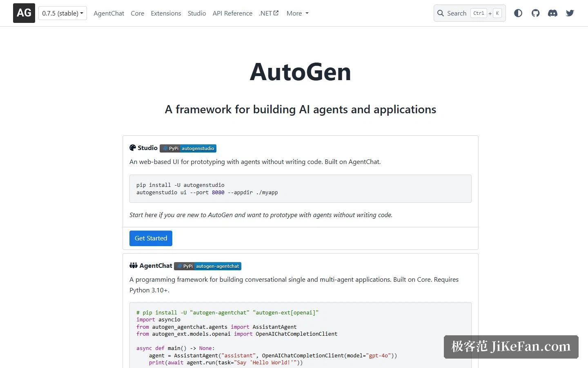
Task: Click the magnifier search icon
Action: (441, 13)
